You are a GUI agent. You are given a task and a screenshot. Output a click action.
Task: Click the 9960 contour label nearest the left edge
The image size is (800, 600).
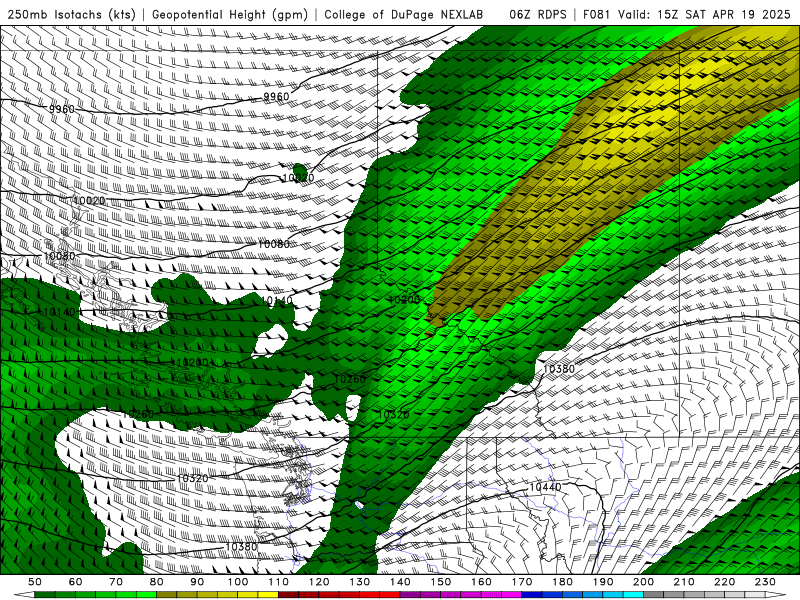point(62,109)
